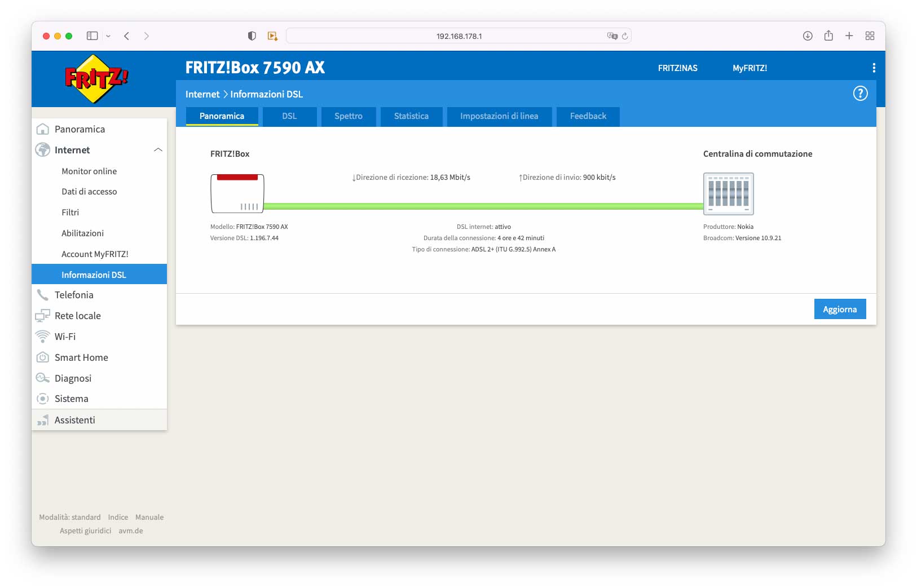Open the Safari sidebar dropdown arrow
The height and width of the screenshot is (588, 917).
point(108,36)
